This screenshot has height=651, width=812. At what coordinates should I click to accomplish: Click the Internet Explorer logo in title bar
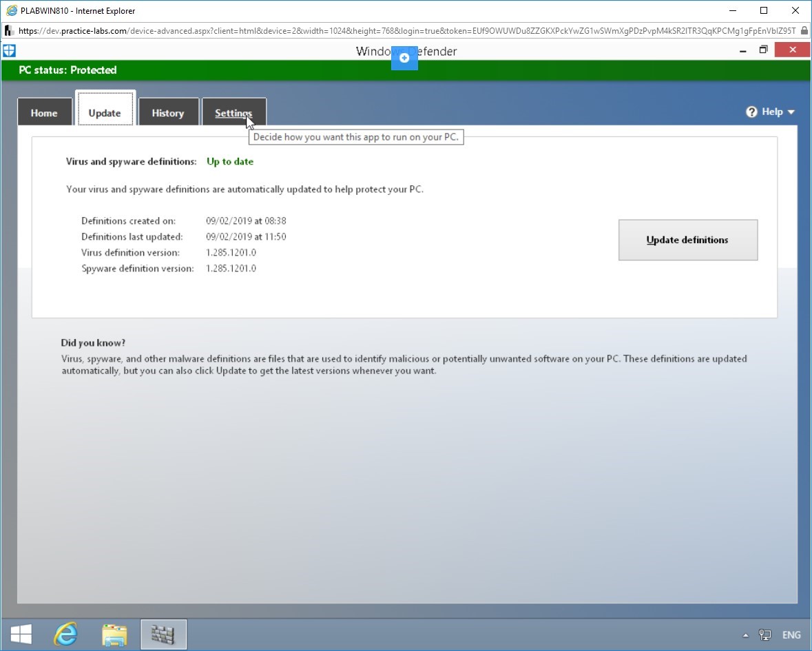coord(11,10)
